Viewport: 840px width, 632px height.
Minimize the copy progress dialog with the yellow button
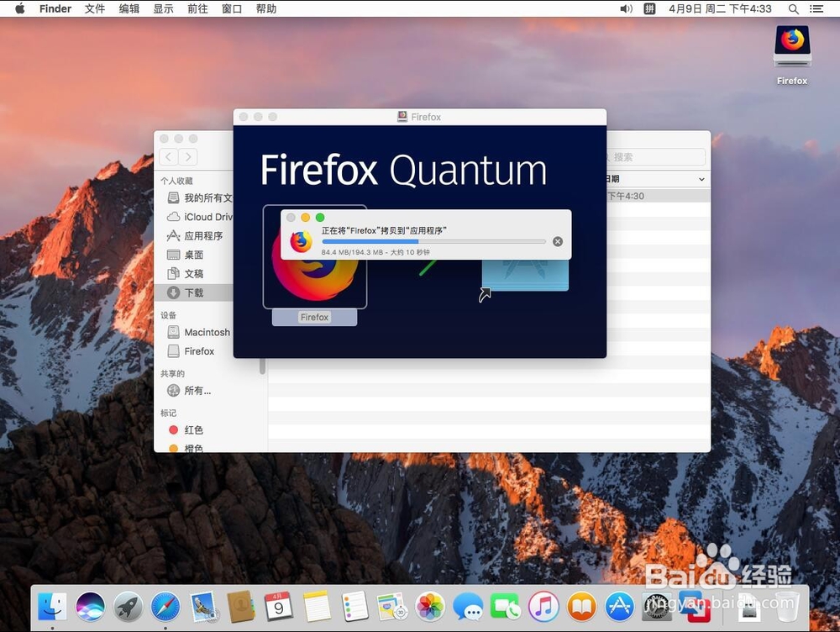pos(306,217)
